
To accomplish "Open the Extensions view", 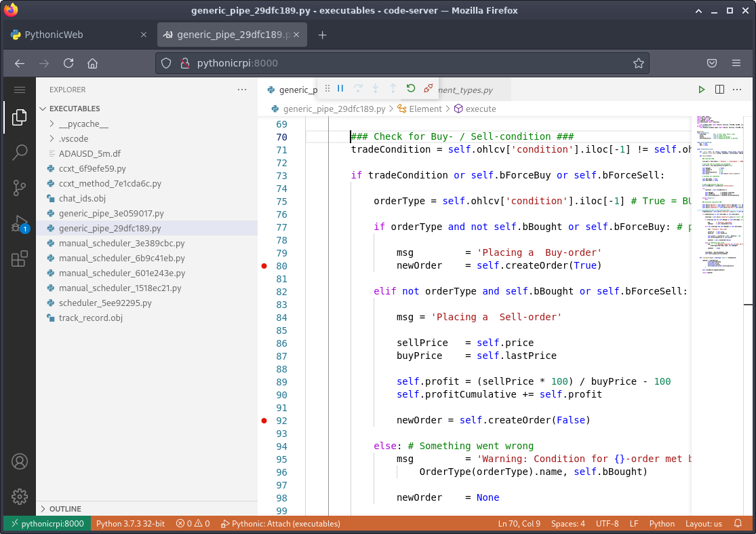I will coord(19,259).
